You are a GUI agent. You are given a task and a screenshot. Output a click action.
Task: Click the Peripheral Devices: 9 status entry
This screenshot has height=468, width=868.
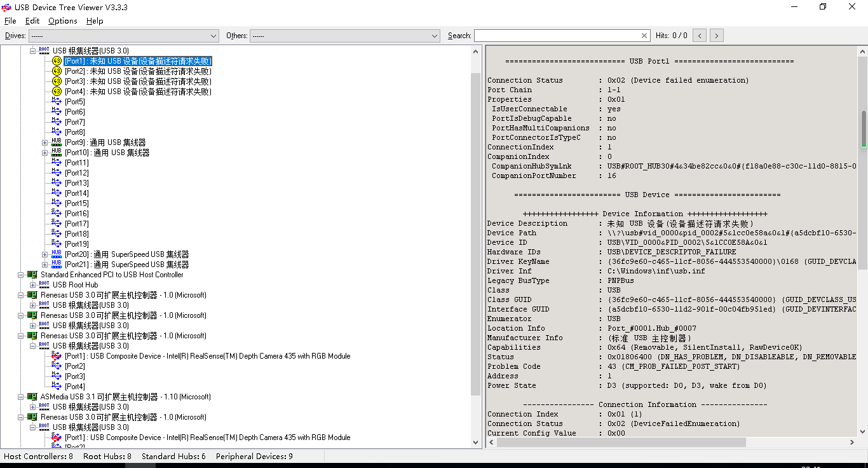pos(254,457)
